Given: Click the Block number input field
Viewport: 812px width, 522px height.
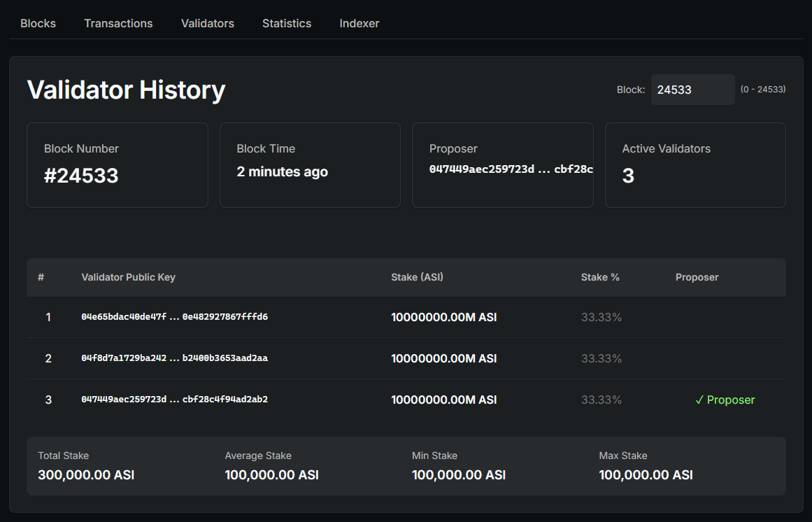Looking at the screenshot, I should click(692, 90).
